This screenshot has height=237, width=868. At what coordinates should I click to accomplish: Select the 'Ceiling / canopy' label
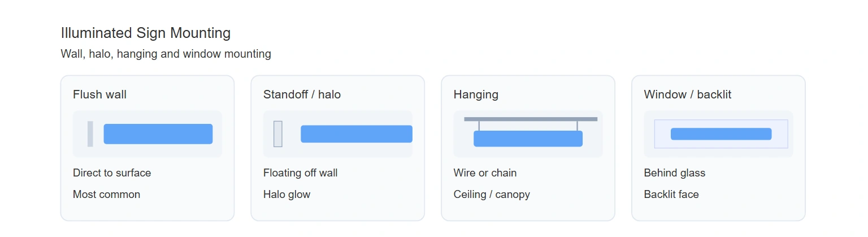point(492,195)
